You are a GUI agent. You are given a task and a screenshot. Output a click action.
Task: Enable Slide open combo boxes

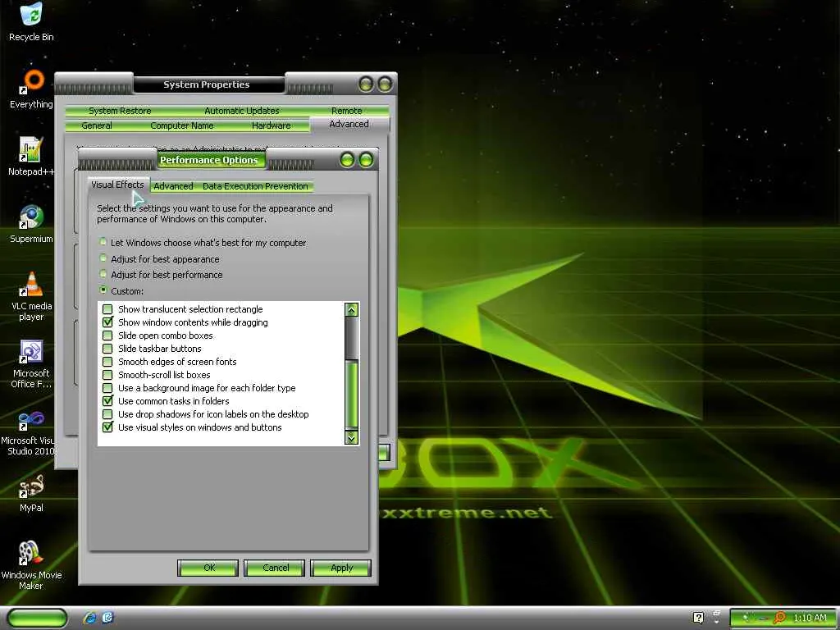(x=107, y=336)
